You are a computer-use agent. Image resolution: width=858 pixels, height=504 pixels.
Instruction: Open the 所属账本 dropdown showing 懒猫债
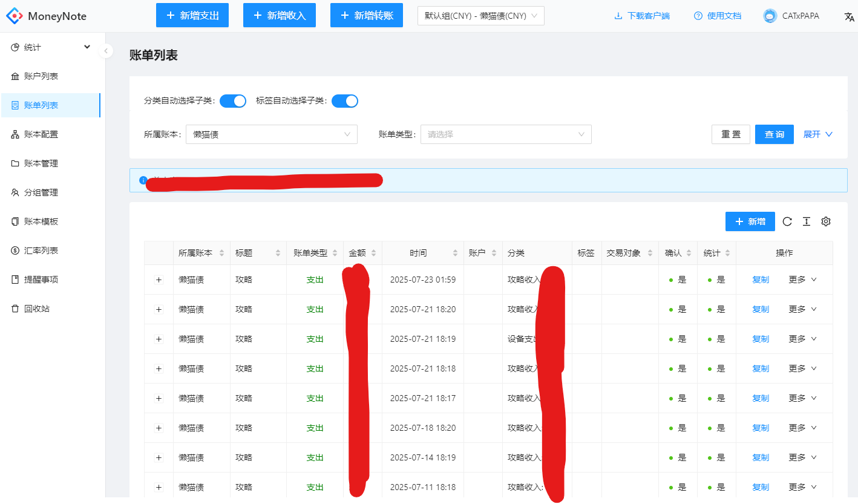pyautogui.click(x=272, y=134)
